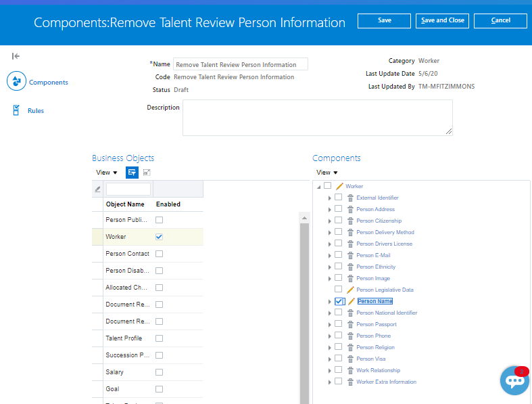
Task: Click the Object Name filter field
Action: click(x=128, y=189)
